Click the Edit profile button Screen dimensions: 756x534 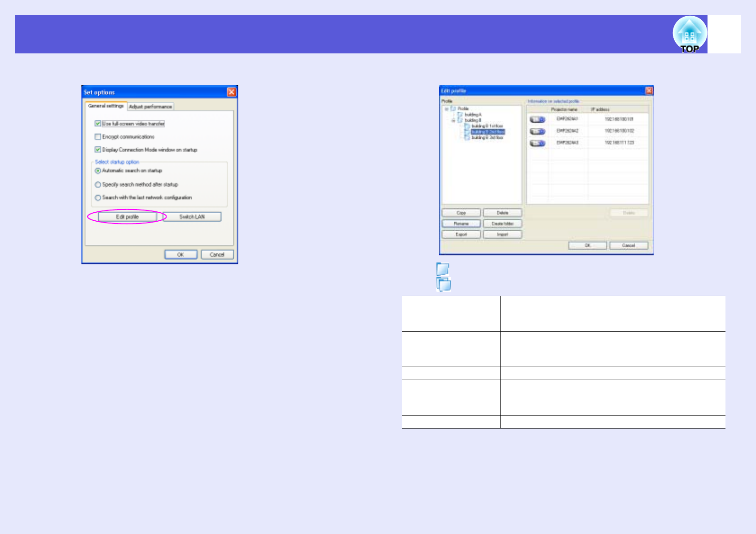pyautogui.click(x=127, y=217)
